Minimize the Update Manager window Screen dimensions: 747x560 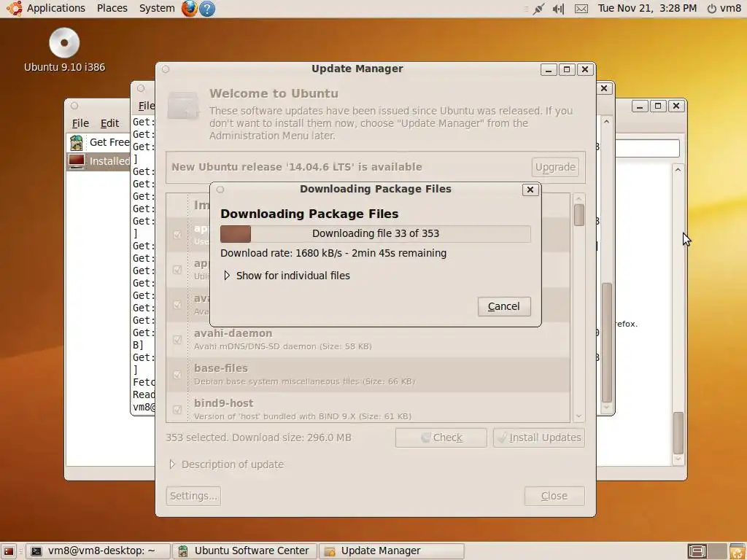(x=549, y=69)
